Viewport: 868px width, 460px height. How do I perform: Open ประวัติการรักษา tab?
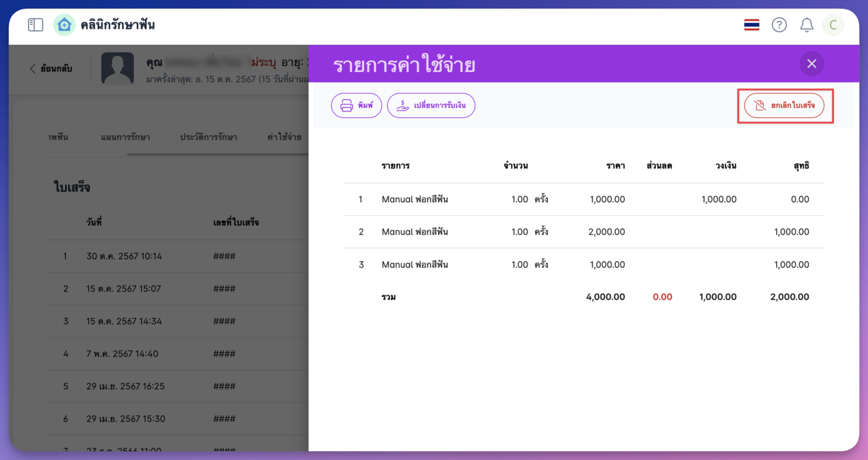click(x=208, y=137)
